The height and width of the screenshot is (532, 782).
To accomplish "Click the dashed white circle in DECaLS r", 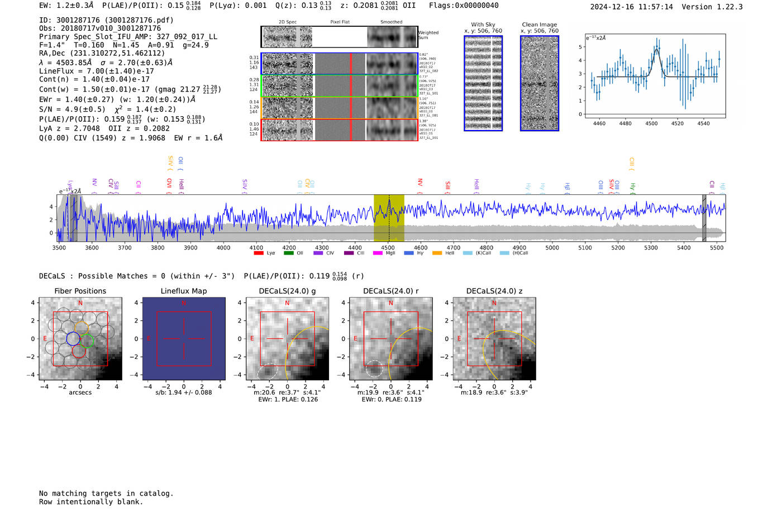I will [x=374, y=369].
